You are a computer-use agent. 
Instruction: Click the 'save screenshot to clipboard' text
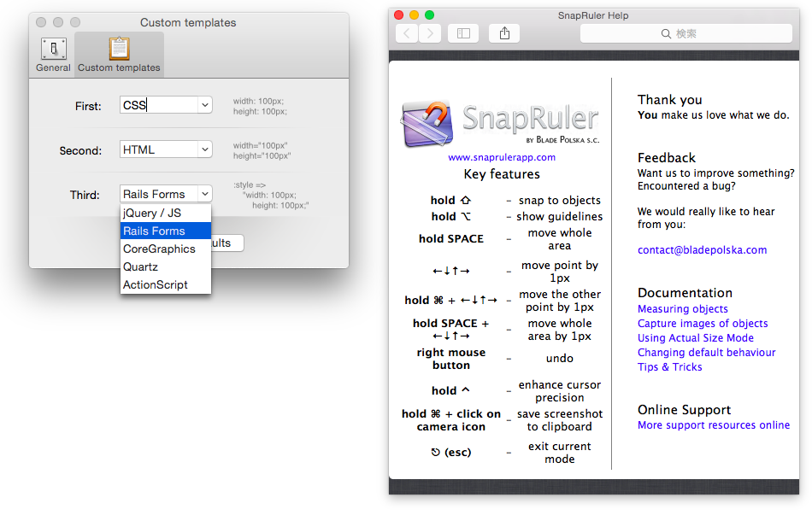[x=560, y=420]
